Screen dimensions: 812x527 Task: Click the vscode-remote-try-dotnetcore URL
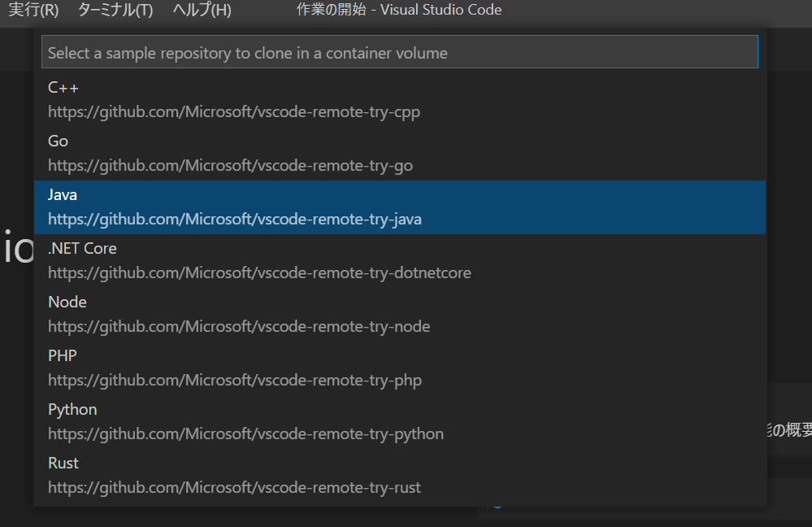click(x=259, y=273)
